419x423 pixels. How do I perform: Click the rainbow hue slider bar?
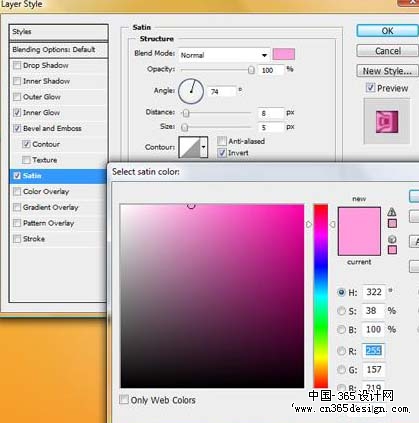pos(321,296)
